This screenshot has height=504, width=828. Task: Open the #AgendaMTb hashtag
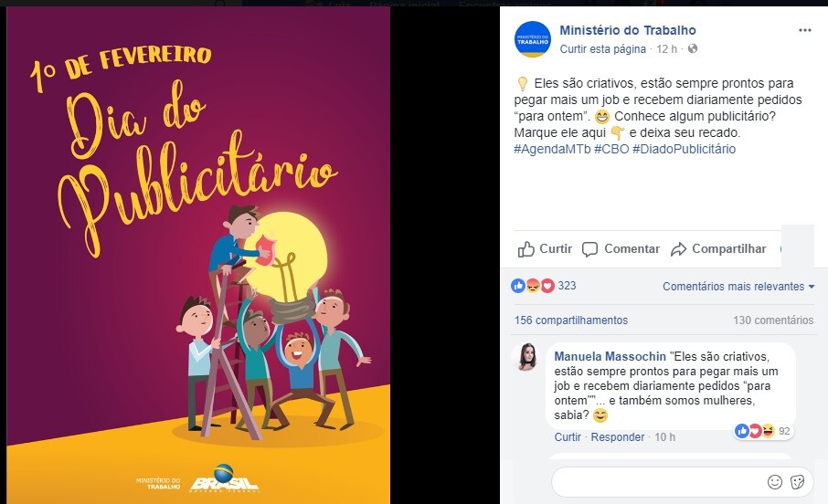pyautogui.click(x=552, y=150)
